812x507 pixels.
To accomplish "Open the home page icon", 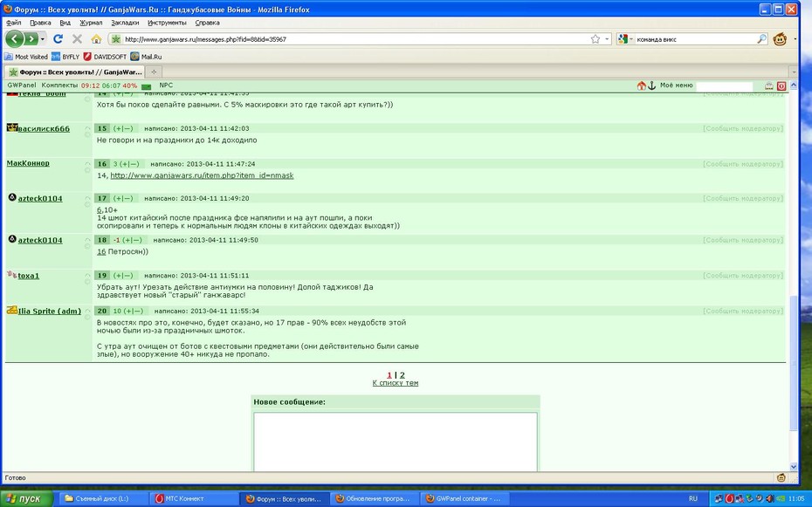I will 96,38.
